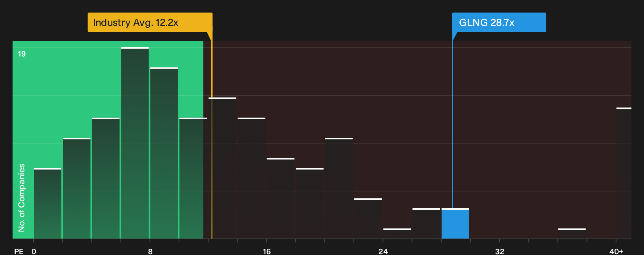This screenshot has height=255, width=644.
Task: Click the tallest histogram bar near PE 7
Action: [x=135, y=143]
